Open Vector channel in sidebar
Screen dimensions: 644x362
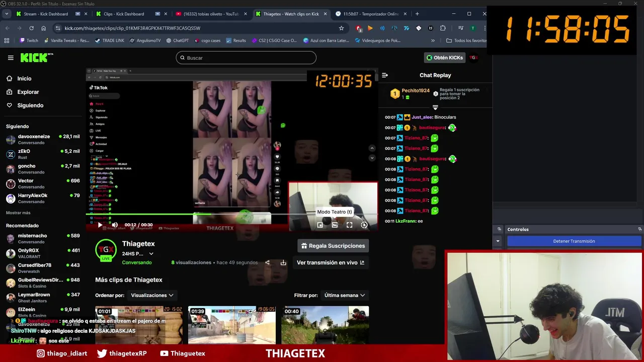43,184
